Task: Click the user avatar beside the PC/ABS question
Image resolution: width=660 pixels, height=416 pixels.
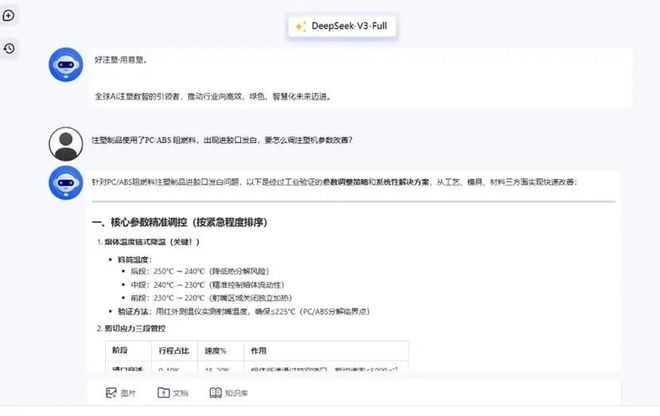Action: pos(66,144)
